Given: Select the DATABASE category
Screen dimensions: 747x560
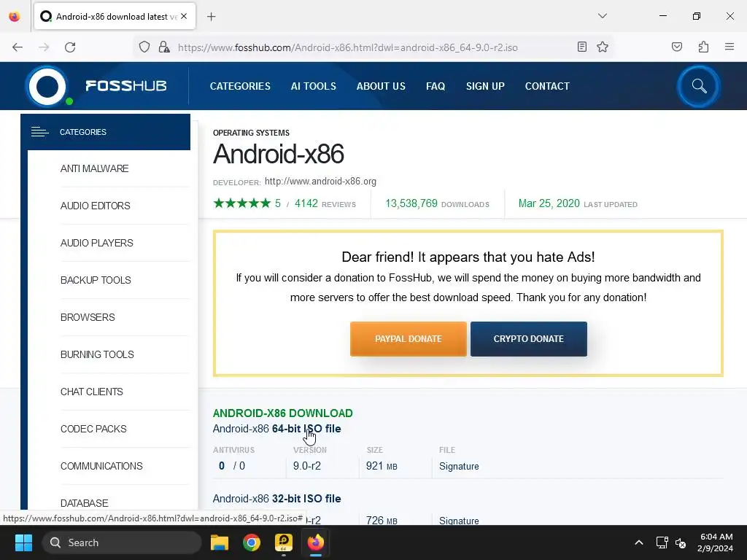Looking at the screenshot, I should [x=85, y=503].
